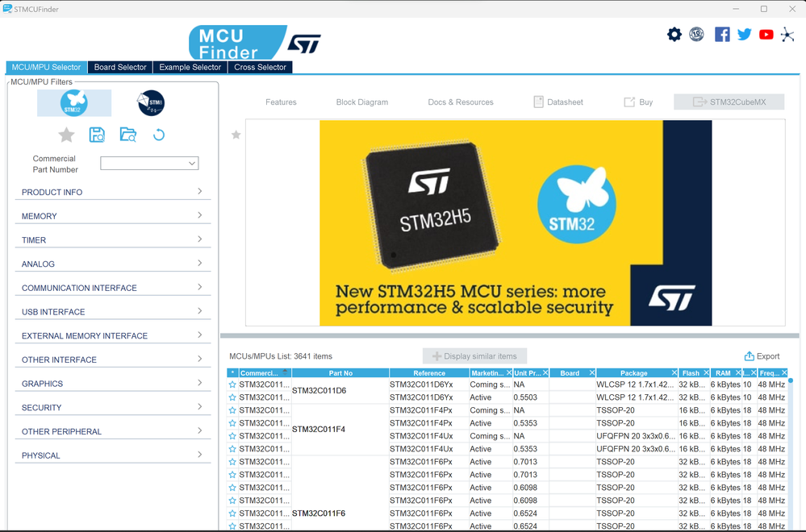Expand the MEMORY filter section
This screenshot has width=806, height=532.
[113, 216]
